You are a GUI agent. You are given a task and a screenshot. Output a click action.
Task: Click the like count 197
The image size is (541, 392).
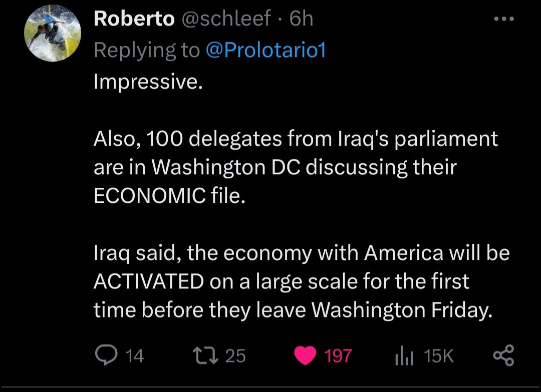[x=338, y=356]
